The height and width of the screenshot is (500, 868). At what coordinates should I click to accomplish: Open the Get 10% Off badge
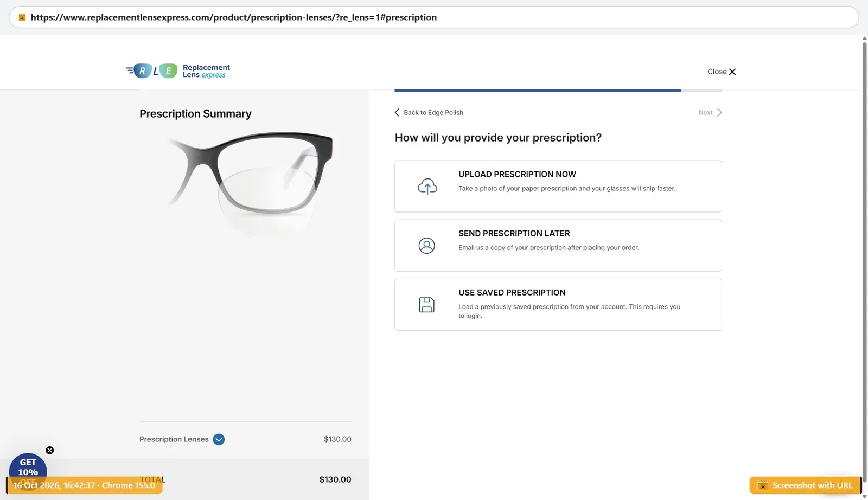(28, 469)
